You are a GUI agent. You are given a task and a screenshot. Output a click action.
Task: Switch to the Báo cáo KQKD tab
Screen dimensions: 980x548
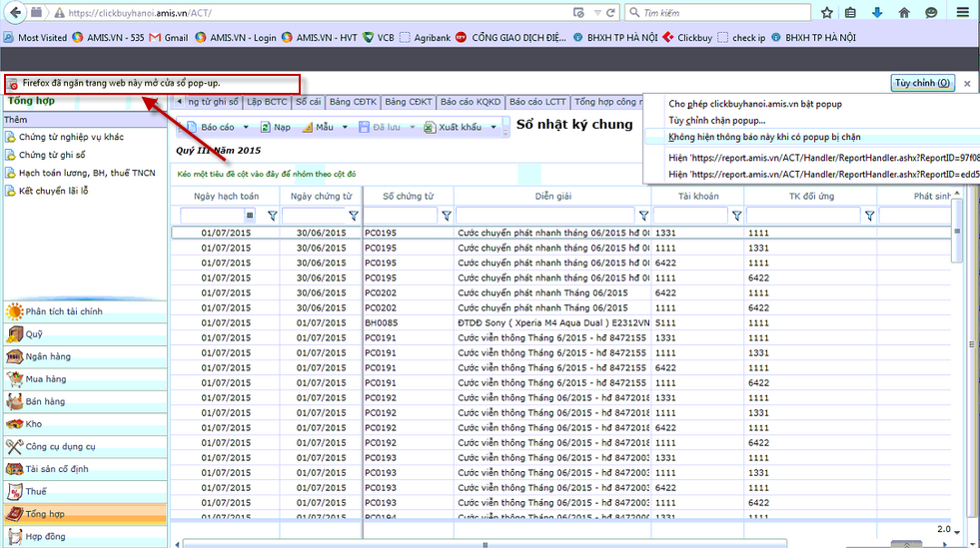470,102
